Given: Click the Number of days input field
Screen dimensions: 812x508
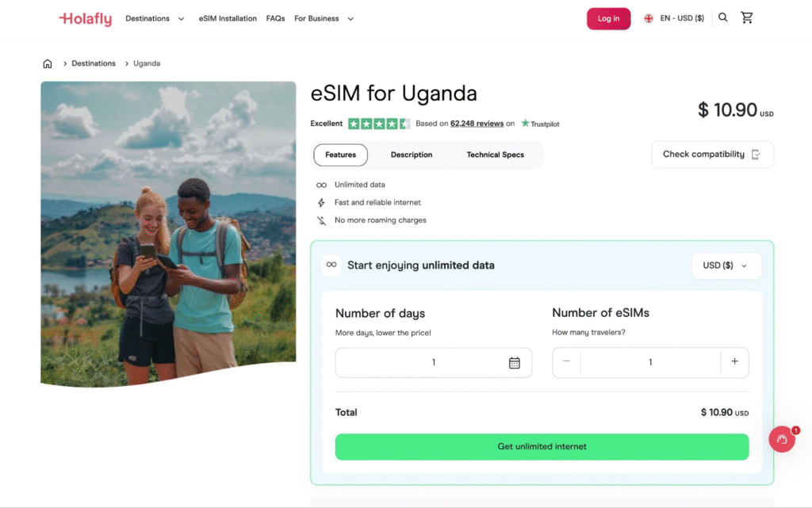Looking at the screenshot, I should coord(434,363).
